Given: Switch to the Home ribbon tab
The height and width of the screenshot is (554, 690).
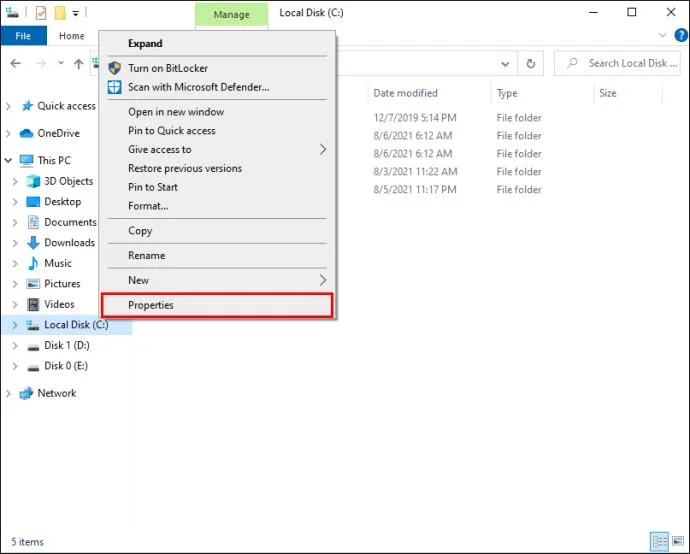Looking at the screenshot, I should tap(72, 36).
